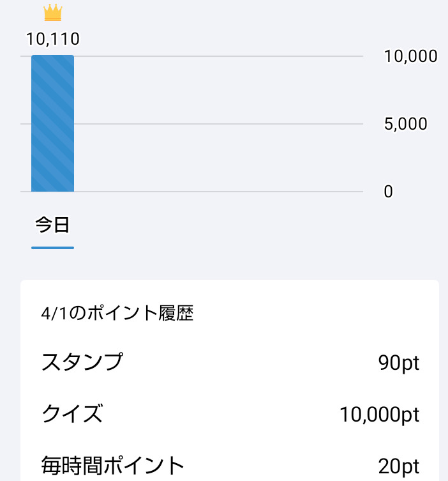Click the 4/1のポイント履歴 heading
The image size is (448, 481).
coord(117,314)
